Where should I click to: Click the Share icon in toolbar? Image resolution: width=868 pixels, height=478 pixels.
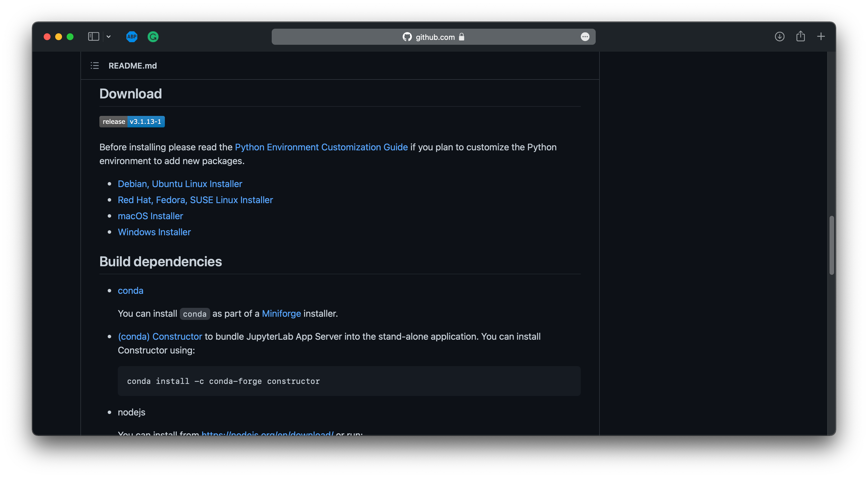800,36
